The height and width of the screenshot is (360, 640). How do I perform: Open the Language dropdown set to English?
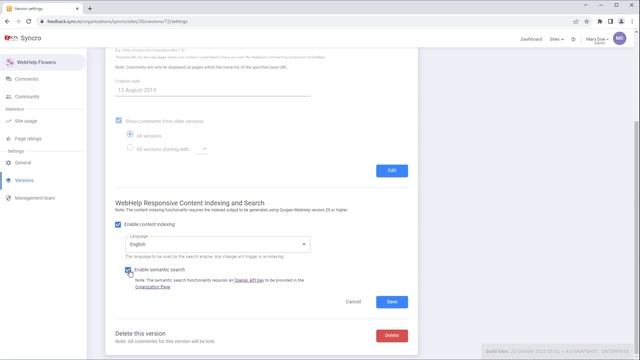click(218, 244)
